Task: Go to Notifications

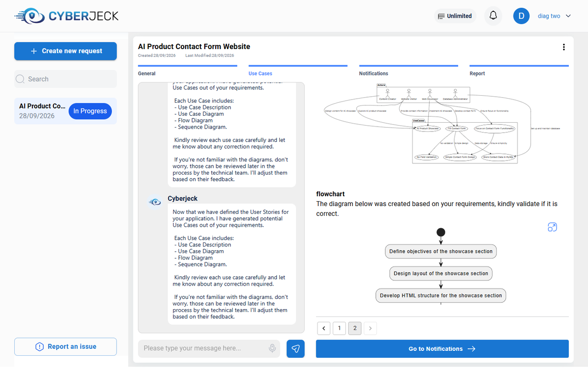Action: (x=442, y=349)
